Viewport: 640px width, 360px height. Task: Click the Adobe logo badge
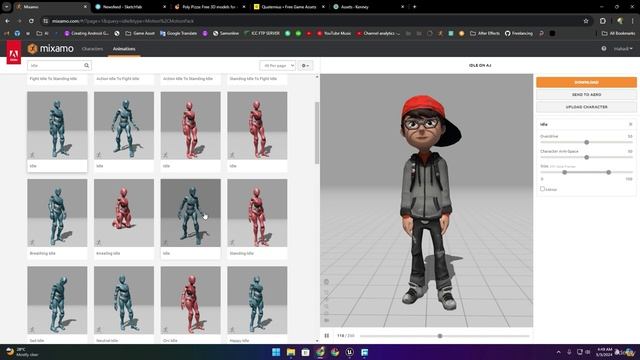coord(13,53)
